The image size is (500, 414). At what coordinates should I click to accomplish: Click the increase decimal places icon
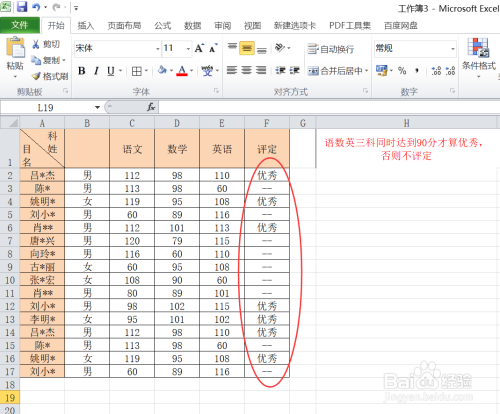point(436,71)
